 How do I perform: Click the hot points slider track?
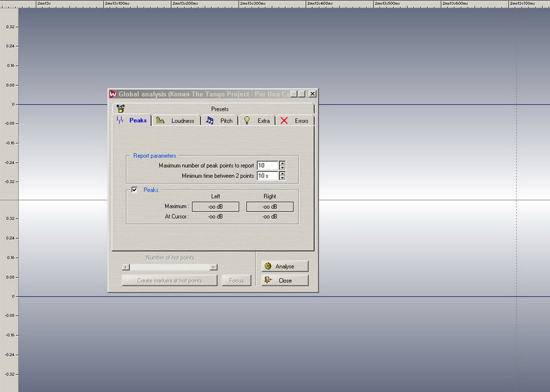point(170,267)
